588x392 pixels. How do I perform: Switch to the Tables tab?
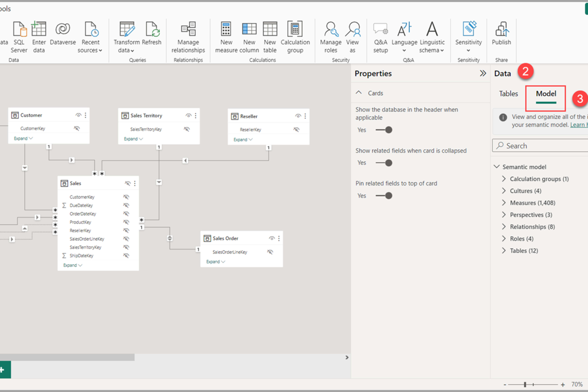click(509, 94)
